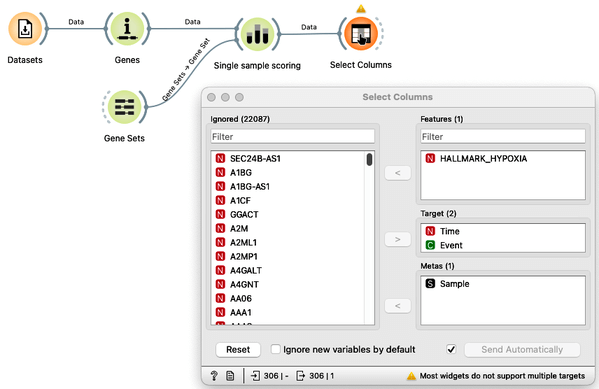The width and height of the screenshot is (599, 389).
Task: Click the Most widgets do not support multiple targets message
Action: click(502, 376)
